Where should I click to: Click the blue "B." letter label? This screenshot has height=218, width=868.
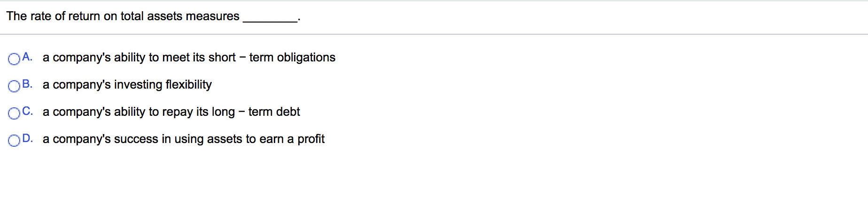tap(27, 84)
